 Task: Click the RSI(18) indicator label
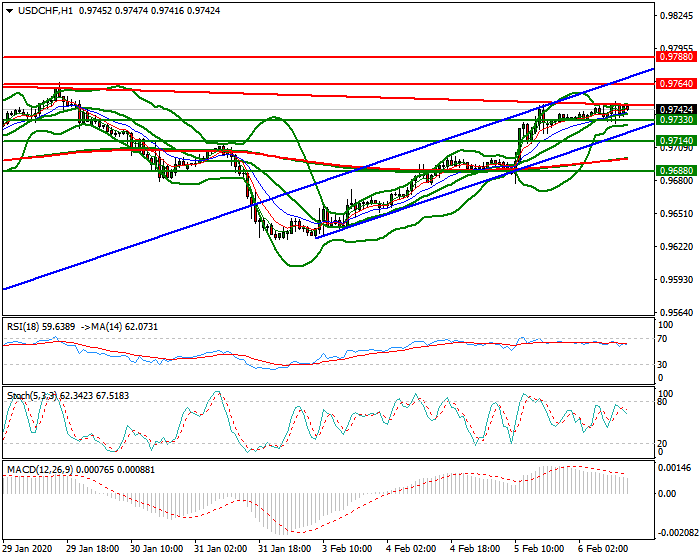click(24, 327)
